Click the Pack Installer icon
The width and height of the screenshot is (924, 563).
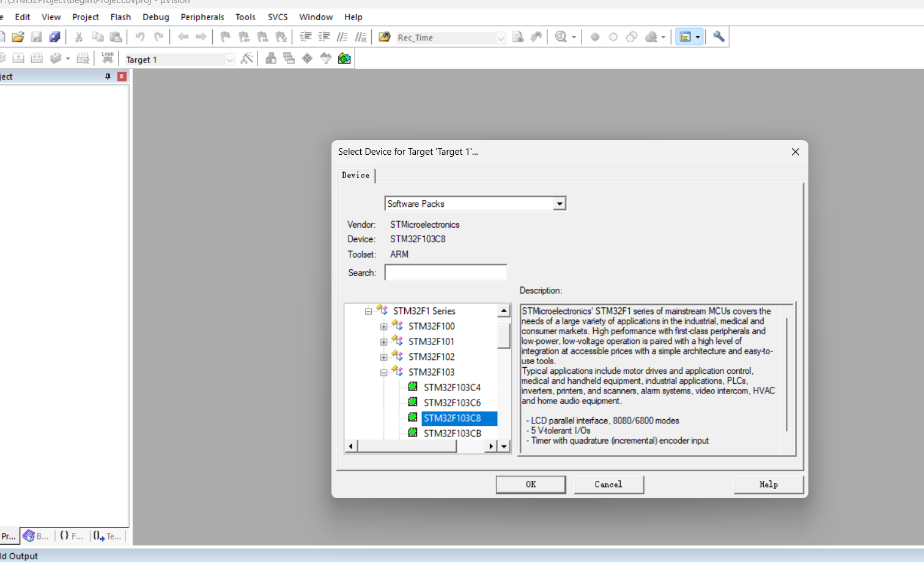tap(344, 58)
